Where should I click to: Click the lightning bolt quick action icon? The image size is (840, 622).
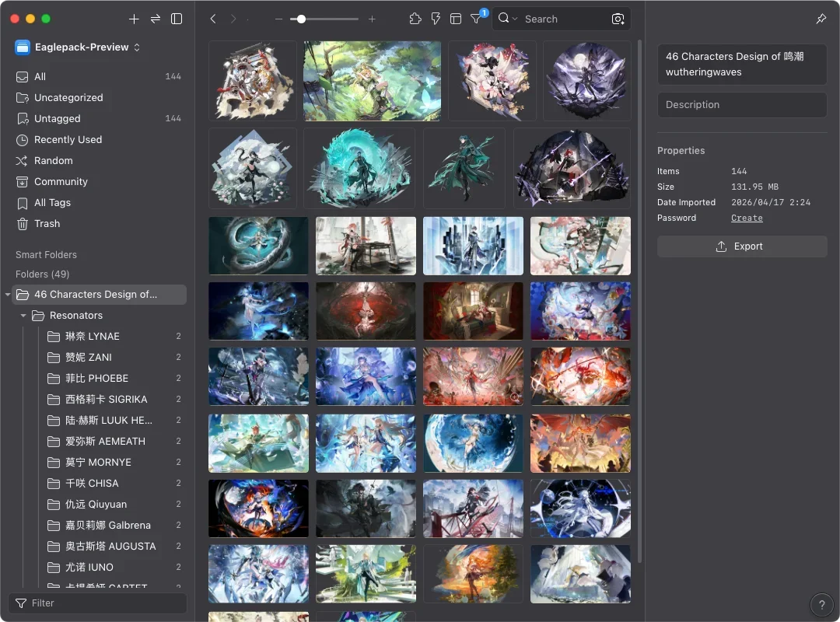(x=436, y=19)
